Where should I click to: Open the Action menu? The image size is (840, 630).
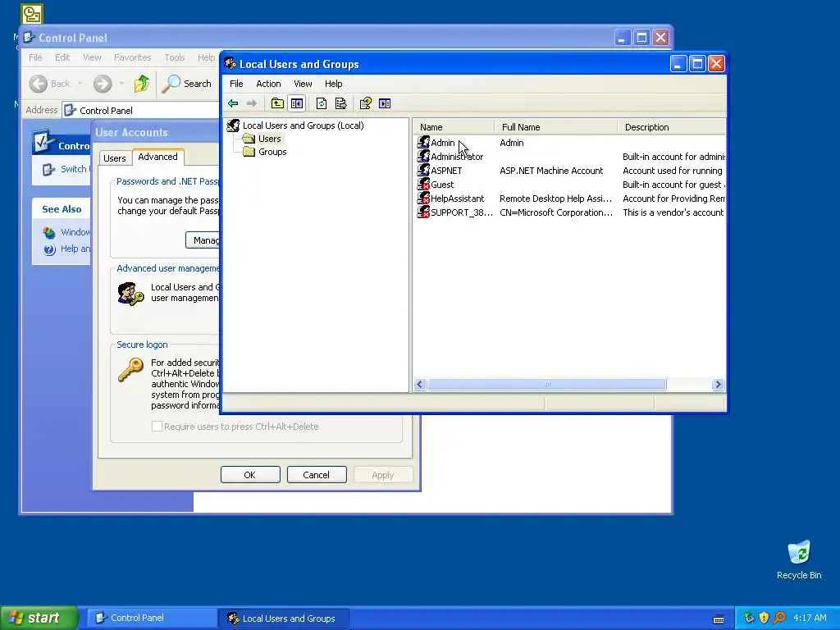268,84
